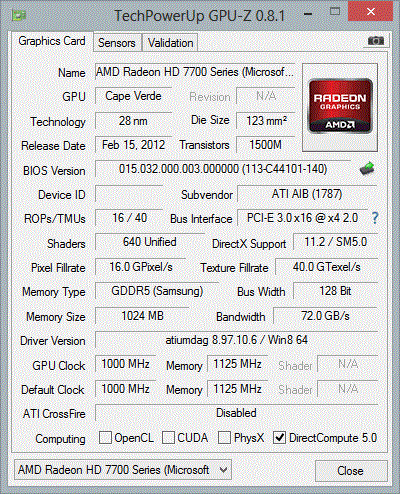The height and width of the screenshot is (494, 400).
Task: Click the BIOS Version text field
Action: click(x=223, y=169)
